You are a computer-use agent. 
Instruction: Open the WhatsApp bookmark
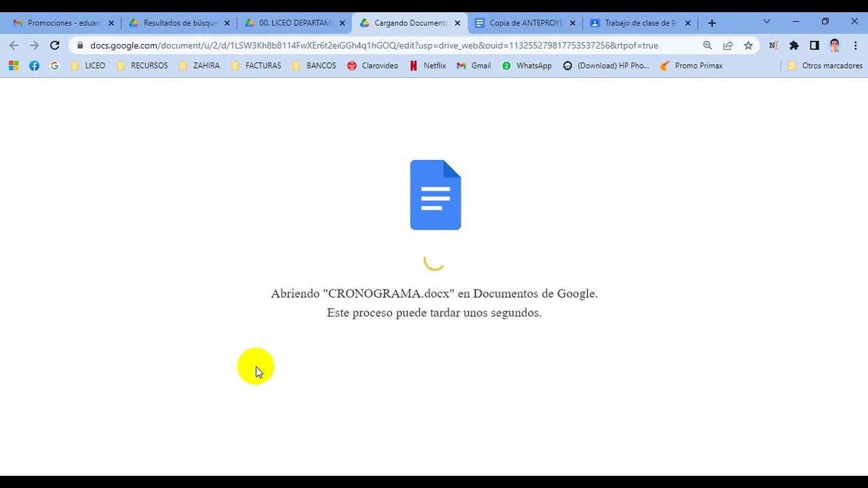pyautogui.click(x=527, y=66)
